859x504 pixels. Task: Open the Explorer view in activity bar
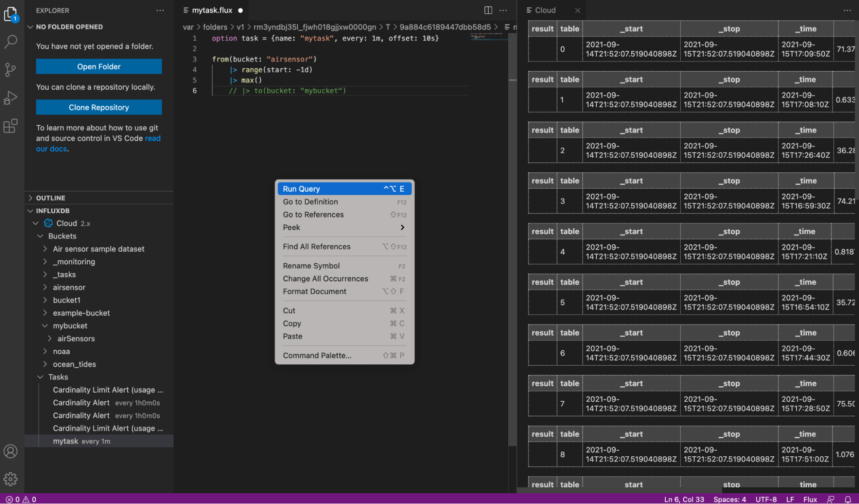pyautogui.click(x=11, y=15)
